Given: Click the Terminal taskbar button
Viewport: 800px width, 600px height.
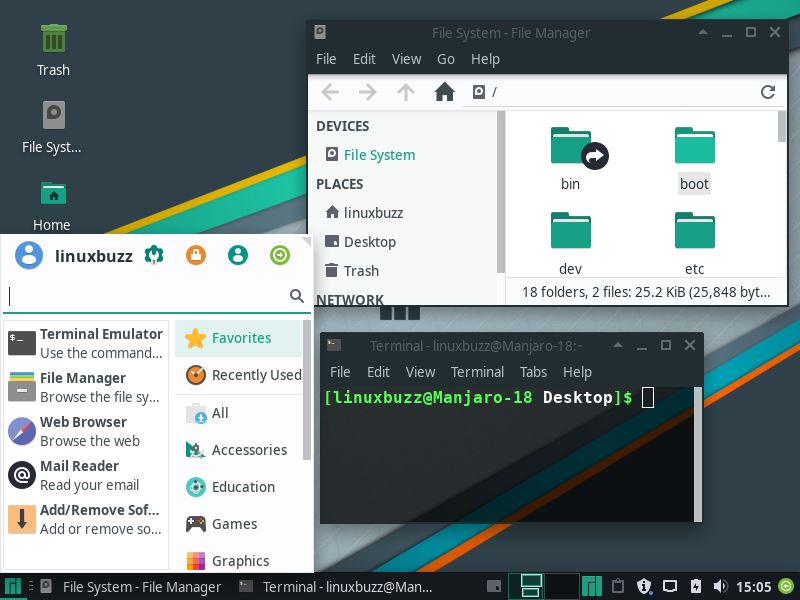Looking at the screenshot, I should pos(336,587).
